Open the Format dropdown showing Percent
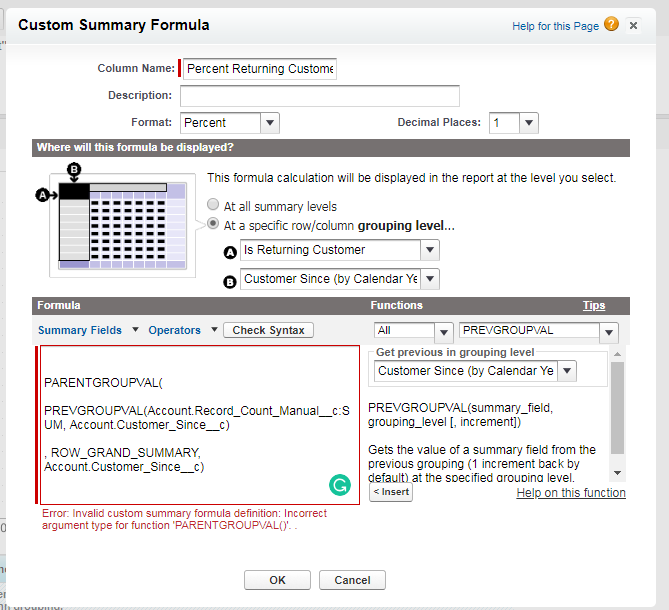Viewport: 669px width, 610px height. tap(229, 123)
